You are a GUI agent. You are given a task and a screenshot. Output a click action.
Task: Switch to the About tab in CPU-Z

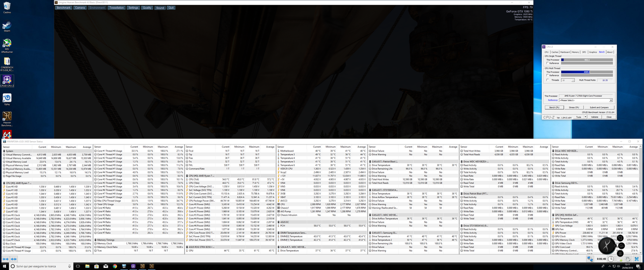(x=609, y=52)
